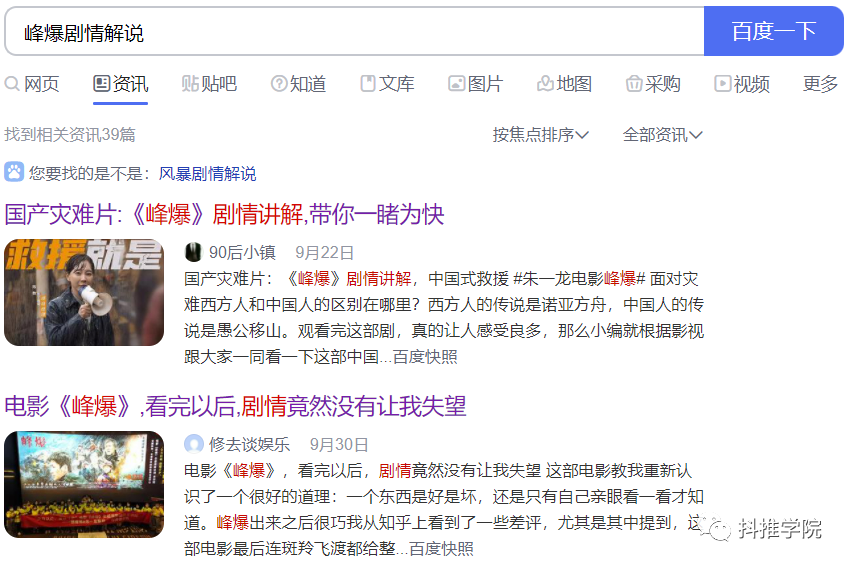The width and height of the screenshot is (849, 566).
Task: Click the 90后小镇 author avatar
Action: pos(193,252)
